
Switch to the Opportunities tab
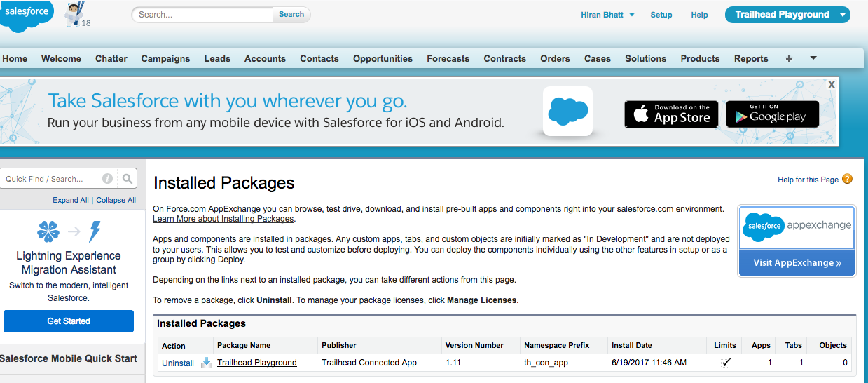click(x=383, y=59)
